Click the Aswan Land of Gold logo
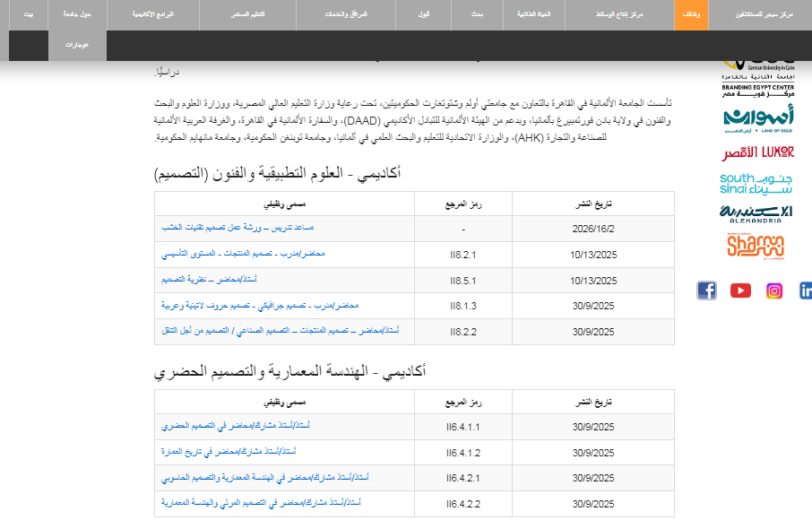The image size is (812, 529). point(757,119)
